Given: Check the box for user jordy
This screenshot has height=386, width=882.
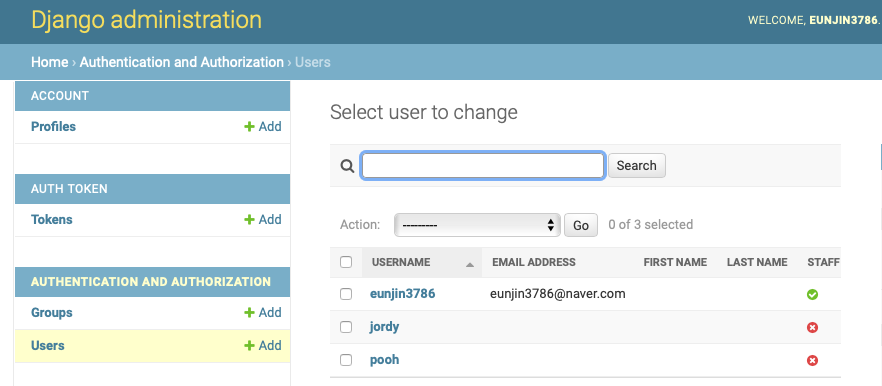Looking at the screenshot, I should [x=346, y=327].
